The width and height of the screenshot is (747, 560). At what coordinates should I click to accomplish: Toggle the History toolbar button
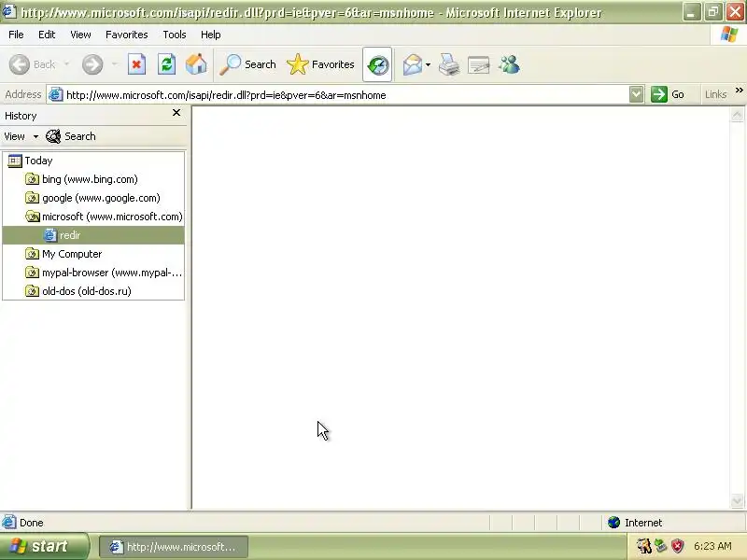point(377,64)
